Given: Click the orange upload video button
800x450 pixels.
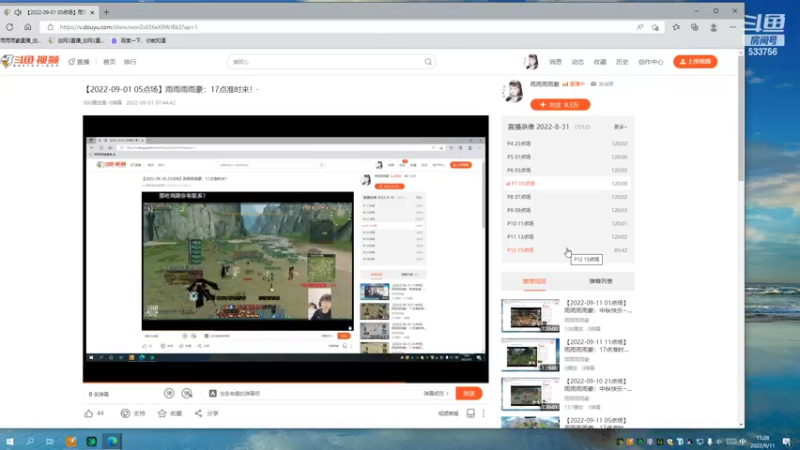Looking at the screenshot, I should pos(695,61).
